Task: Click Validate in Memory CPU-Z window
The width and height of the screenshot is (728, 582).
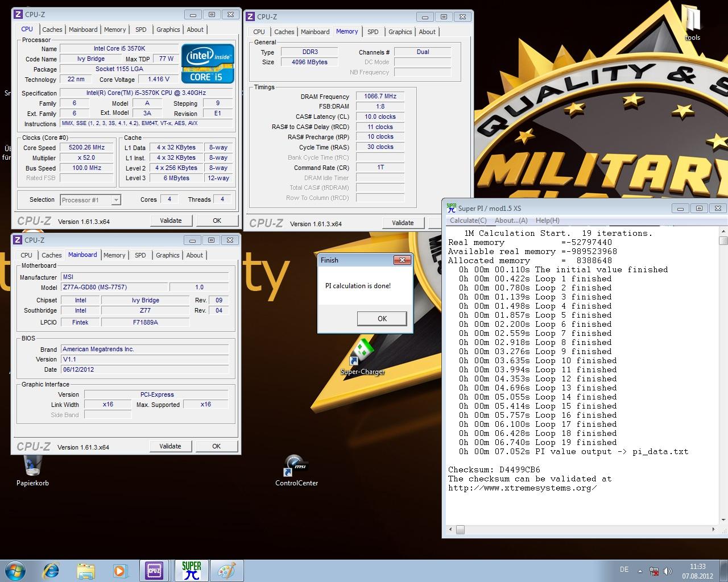Action: coord(403,223)
